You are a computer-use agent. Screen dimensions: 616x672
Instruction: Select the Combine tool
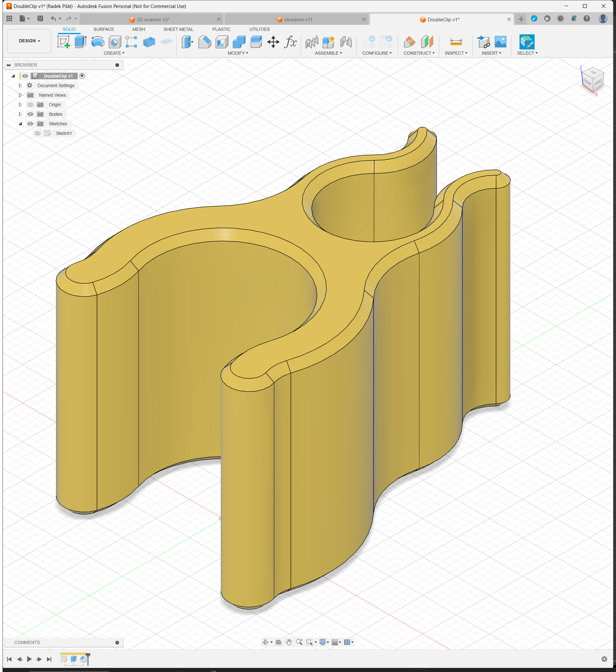coord(239,42)
